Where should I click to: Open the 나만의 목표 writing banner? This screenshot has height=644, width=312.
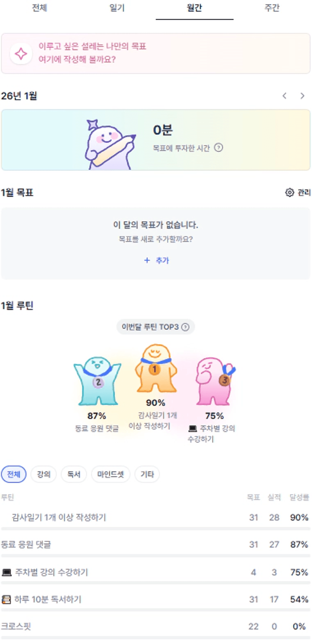pos(155,53)
